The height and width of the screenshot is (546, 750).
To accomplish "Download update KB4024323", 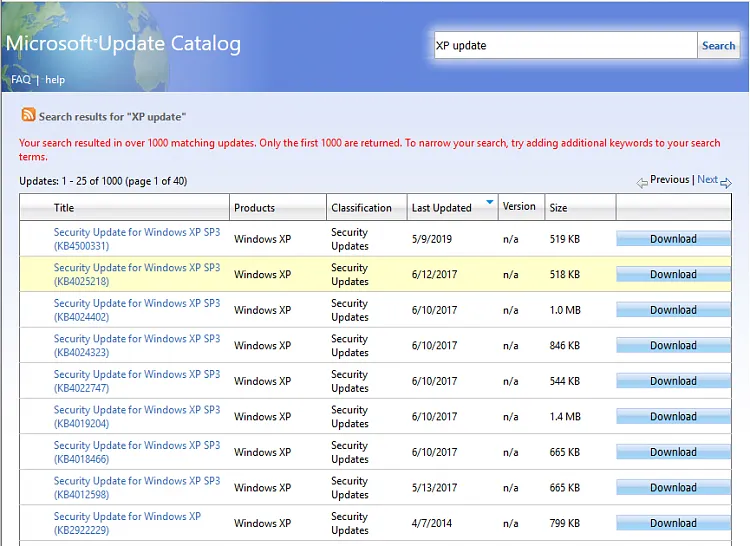I will click(x=673, y=345).
